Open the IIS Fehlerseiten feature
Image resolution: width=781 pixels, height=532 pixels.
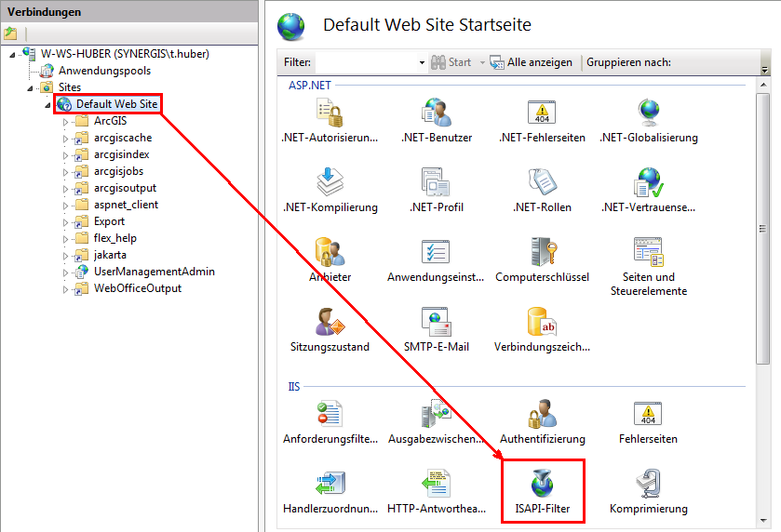648,421
